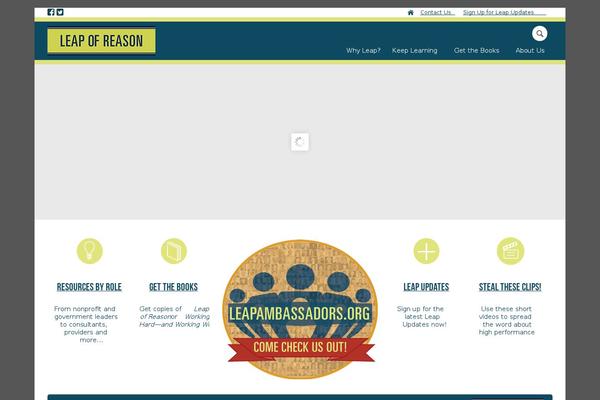The height and width of the screenshot is (400, 600).
Task: Open the Contact Us link
Action: [437, 13]
